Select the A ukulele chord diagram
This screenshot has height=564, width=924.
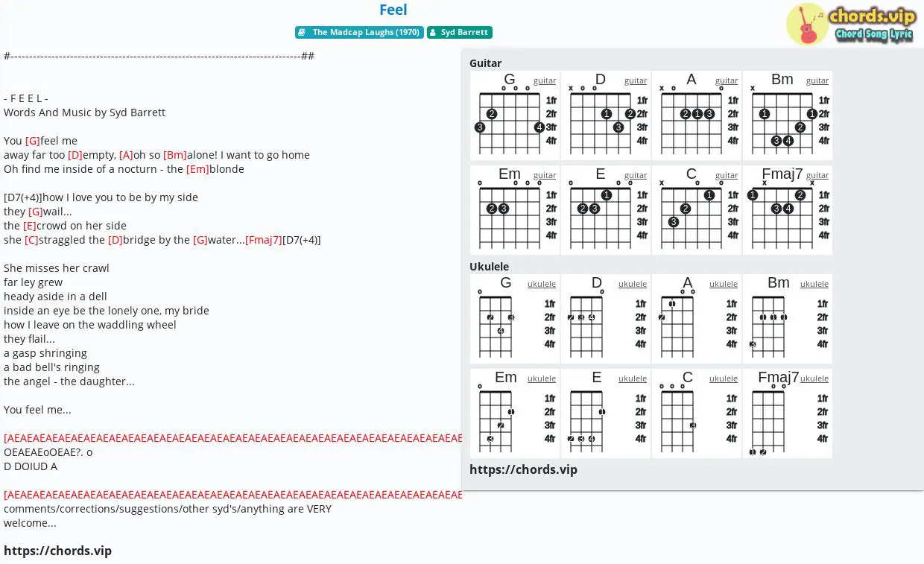[697, 319]
